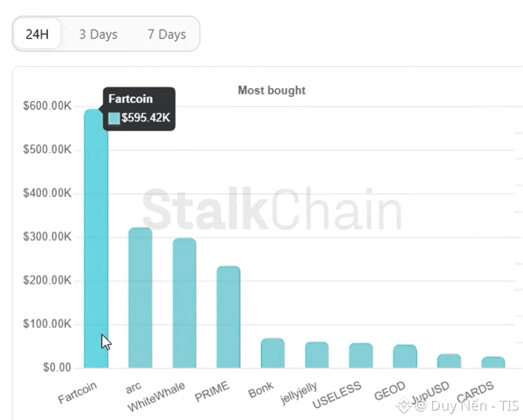Click the arc bar in chart

click(x=140, y=297)
